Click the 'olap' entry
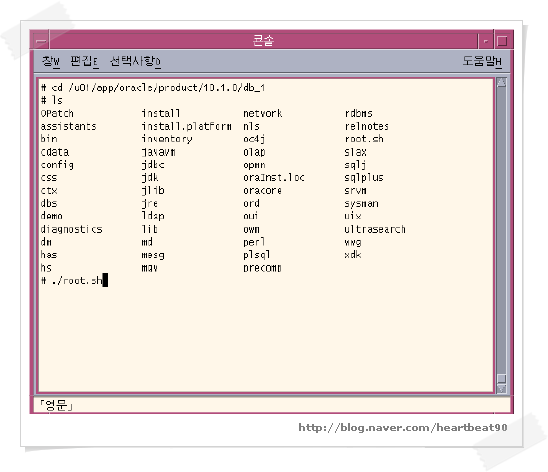Screen dimensions: 548x472 254,152
